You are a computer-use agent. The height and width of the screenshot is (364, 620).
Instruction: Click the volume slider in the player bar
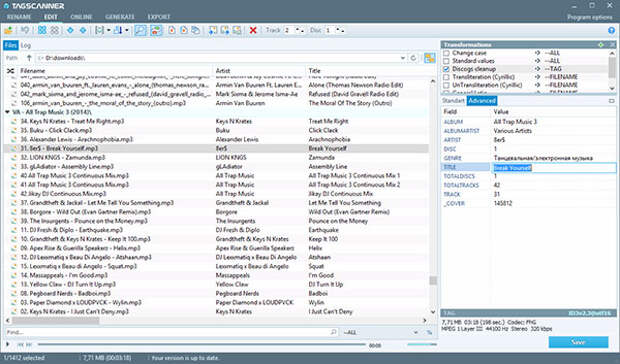coord(422,345)
